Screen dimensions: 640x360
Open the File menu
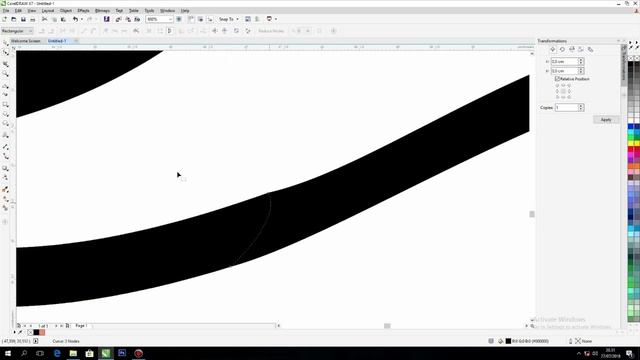point(6,11)
